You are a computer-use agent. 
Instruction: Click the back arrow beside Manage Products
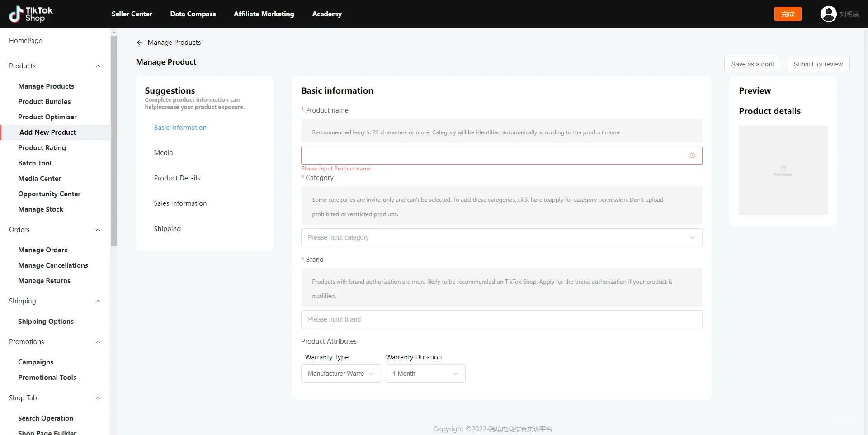(140, 43)
